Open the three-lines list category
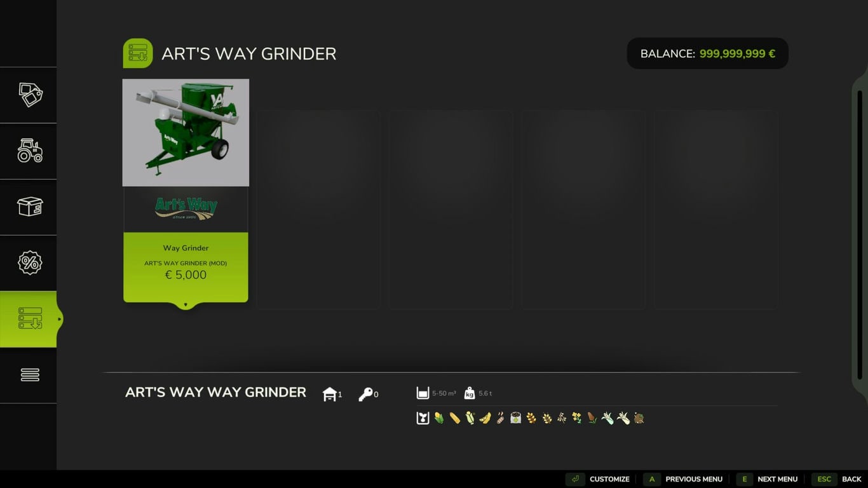The width and height of the screenshot is (868, 488). click(x=29, y=375)
